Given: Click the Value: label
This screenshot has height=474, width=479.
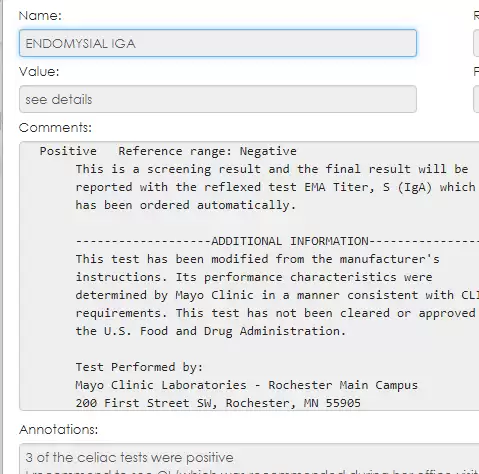Looking at the screenshot, I should (39, 72).
